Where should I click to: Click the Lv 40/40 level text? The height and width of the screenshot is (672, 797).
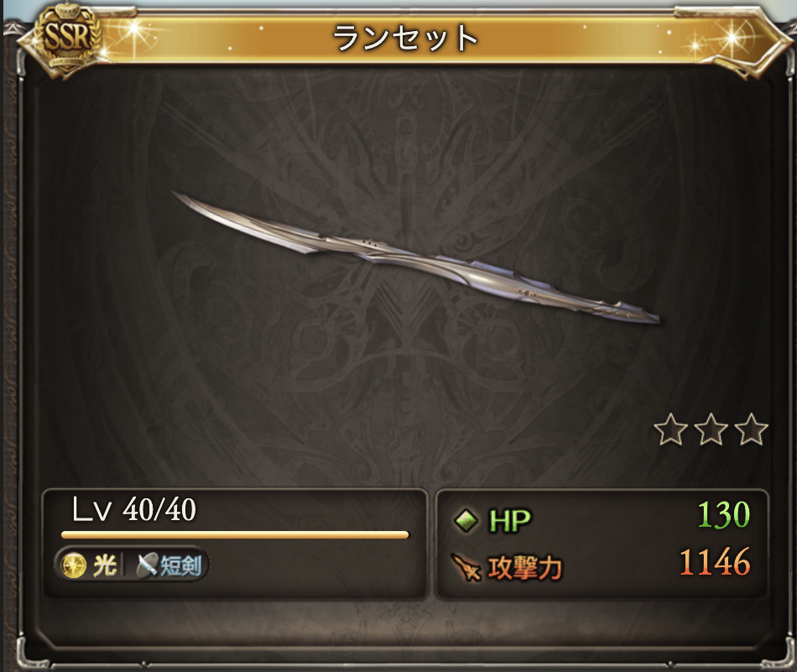(x=134, y=510)
